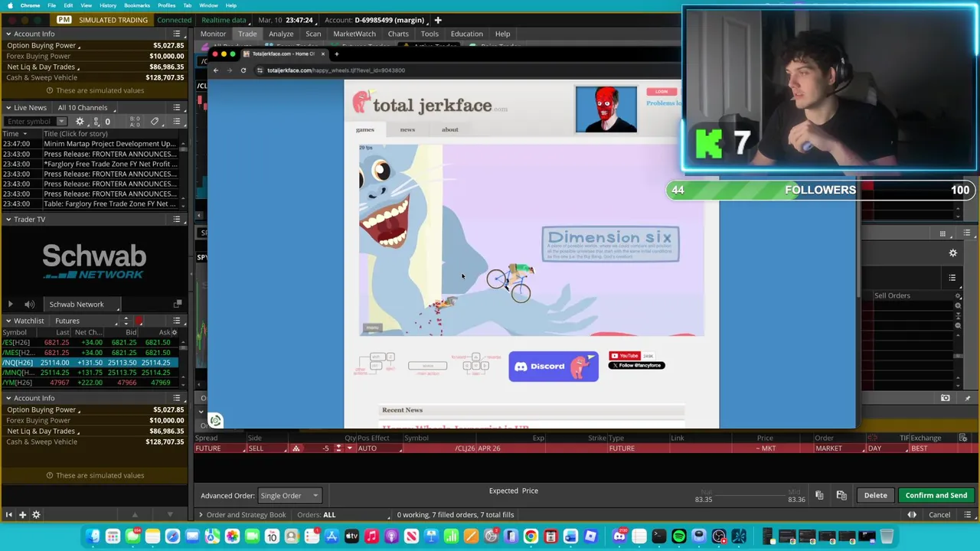
Task: Collapse the Watchlist section
Action: (x=8, y=321)
